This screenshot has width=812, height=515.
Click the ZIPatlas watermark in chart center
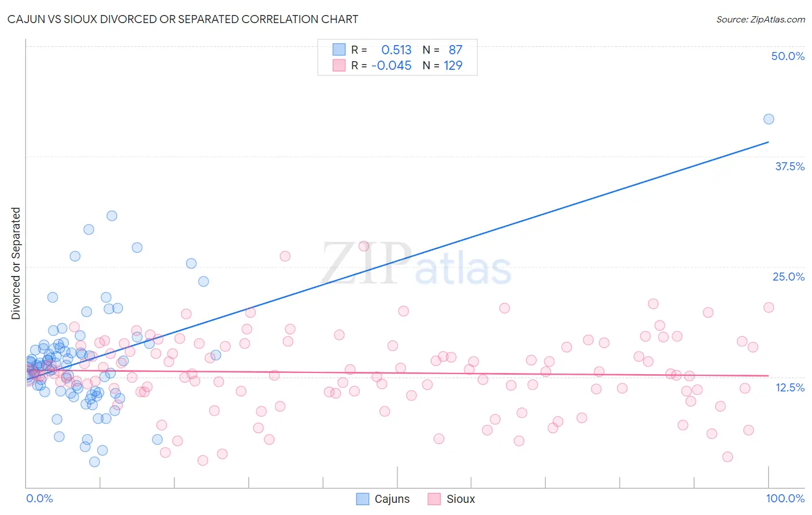tap(416, 264)
